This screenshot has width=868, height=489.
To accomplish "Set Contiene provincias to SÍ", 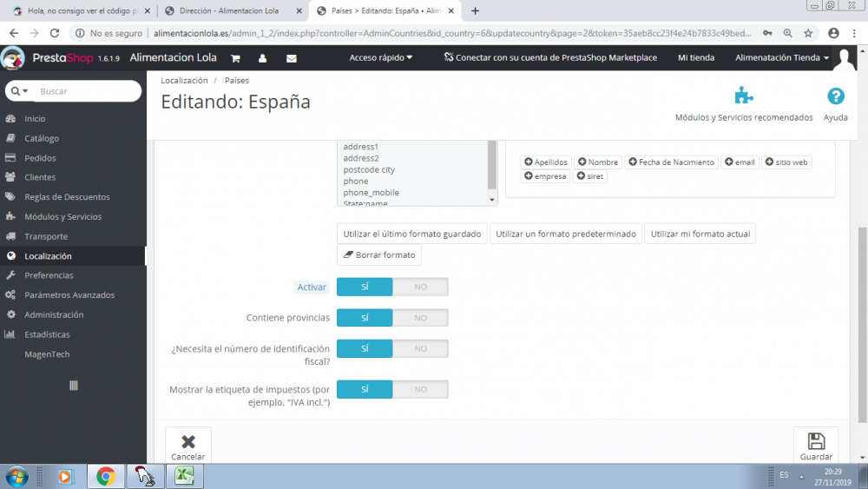I will [x=365, y=318].
